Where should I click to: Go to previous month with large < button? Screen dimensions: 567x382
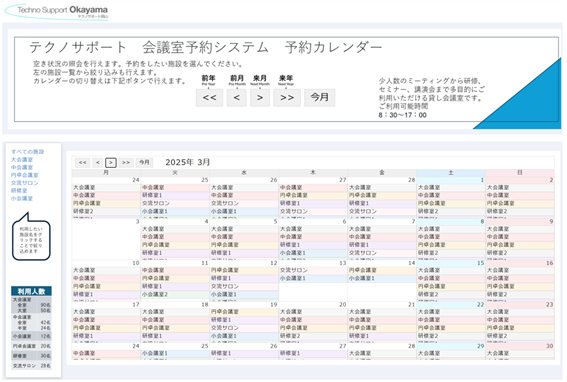(x=236, y=97)
